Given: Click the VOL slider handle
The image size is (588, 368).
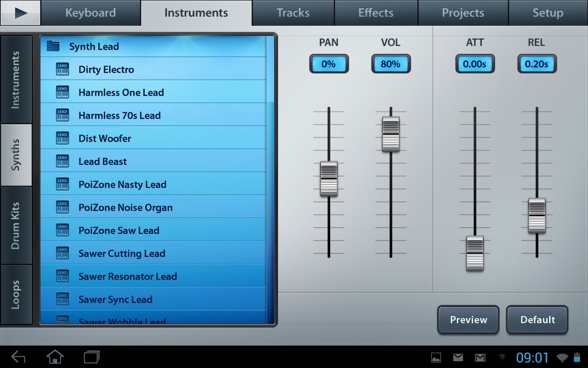Looking at the screenshot, I should click(391, 134).
